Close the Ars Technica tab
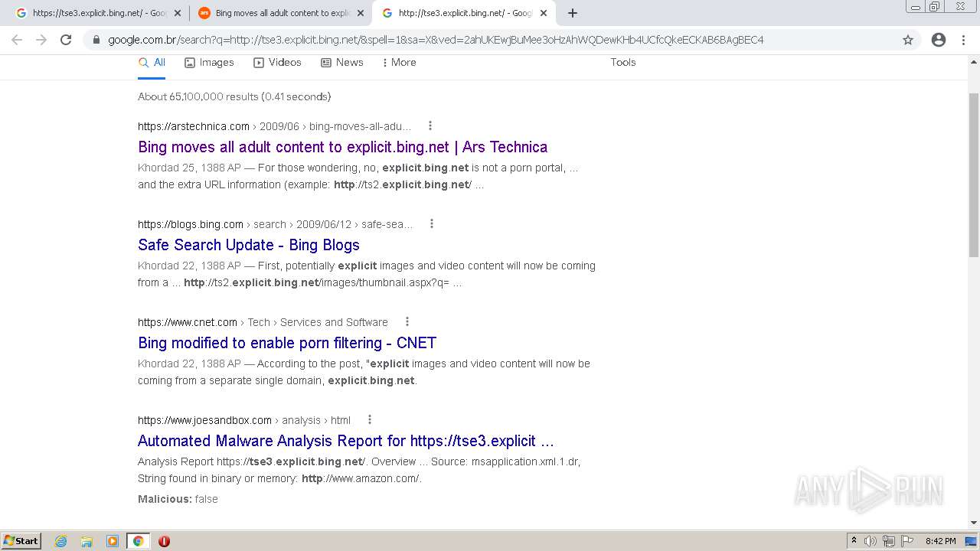This screenshot has height=551, width=980. pos(361,13)
